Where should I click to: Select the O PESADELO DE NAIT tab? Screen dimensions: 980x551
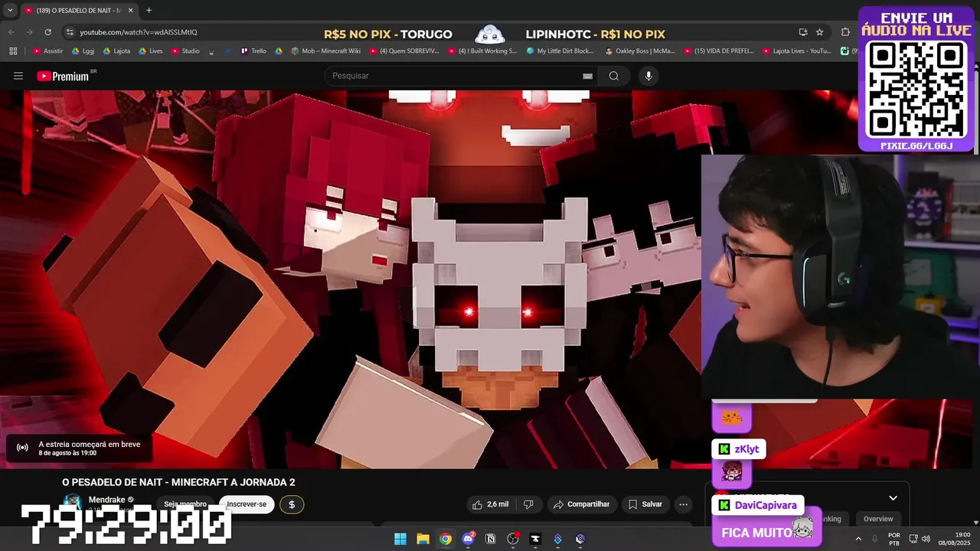(80, 10)
